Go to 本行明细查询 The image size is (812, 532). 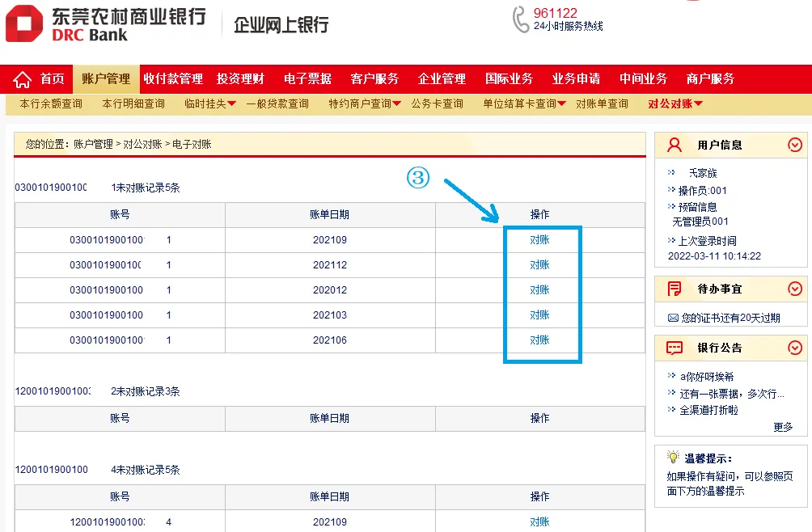click(x=133, y=104)
